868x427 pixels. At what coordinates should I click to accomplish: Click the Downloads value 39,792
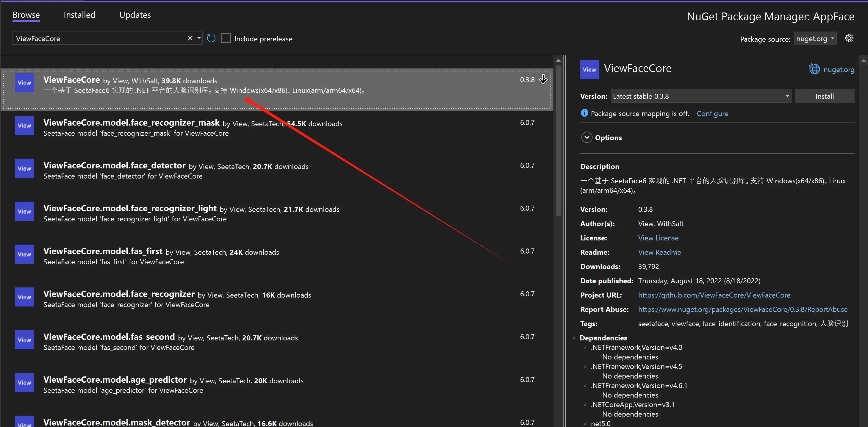click(x=648, y=267)
